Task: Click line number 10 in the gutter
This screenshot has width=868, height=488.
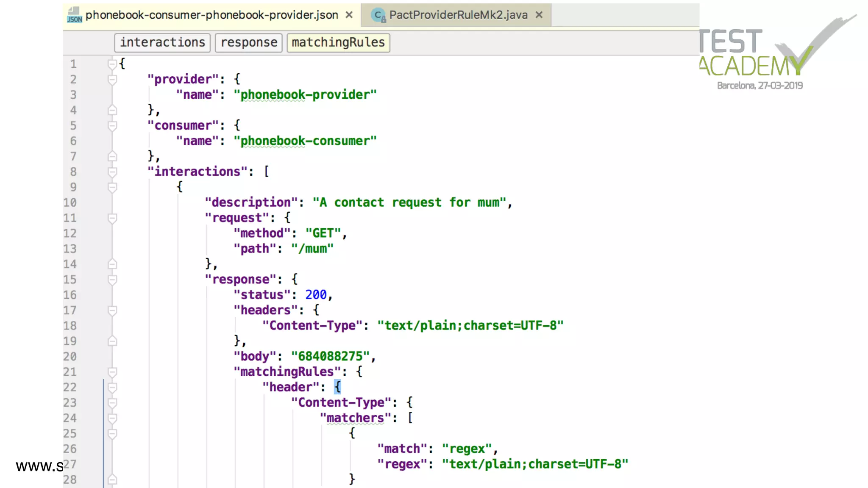Action: [x=70, y=203]
